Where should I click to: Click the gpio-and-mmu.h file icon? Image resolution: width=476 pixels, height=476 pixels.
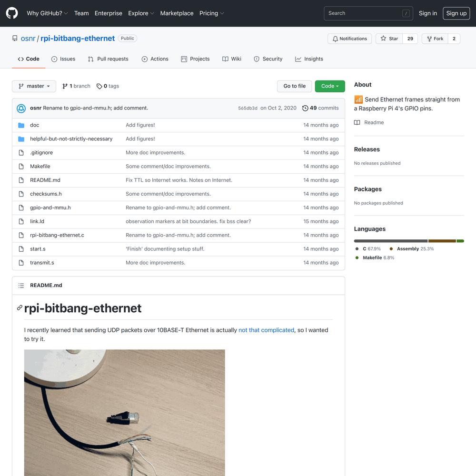point(21,208)
